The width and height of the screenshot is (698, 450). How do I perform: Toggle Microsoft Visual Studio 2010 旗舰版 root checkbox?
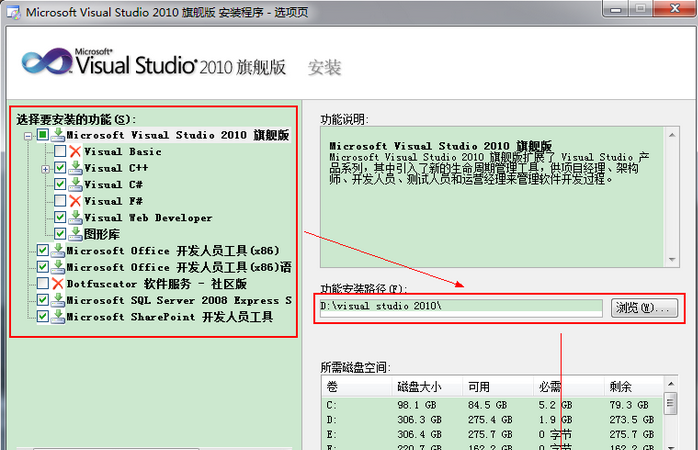click(x=43, y=134)
